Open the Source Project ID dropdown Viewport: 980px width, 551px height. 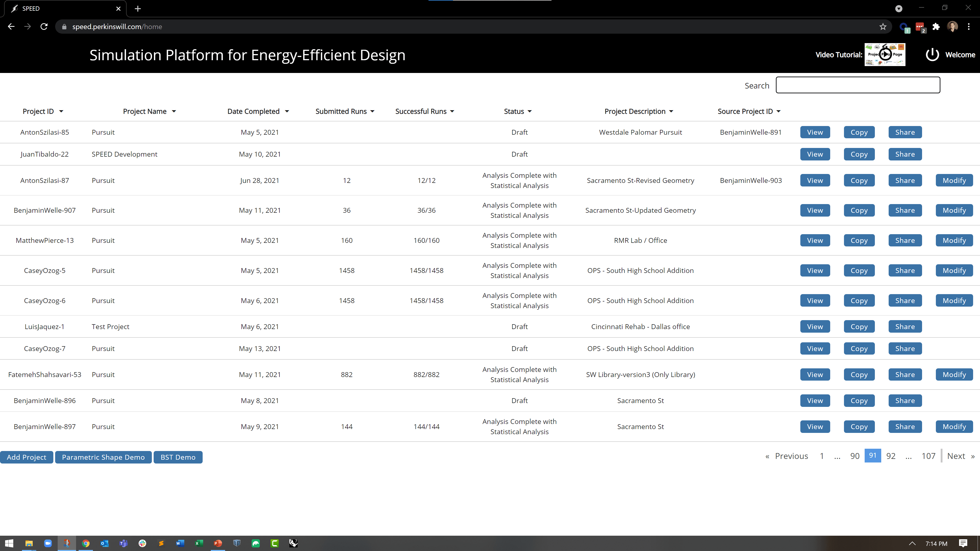pos(778,111)
